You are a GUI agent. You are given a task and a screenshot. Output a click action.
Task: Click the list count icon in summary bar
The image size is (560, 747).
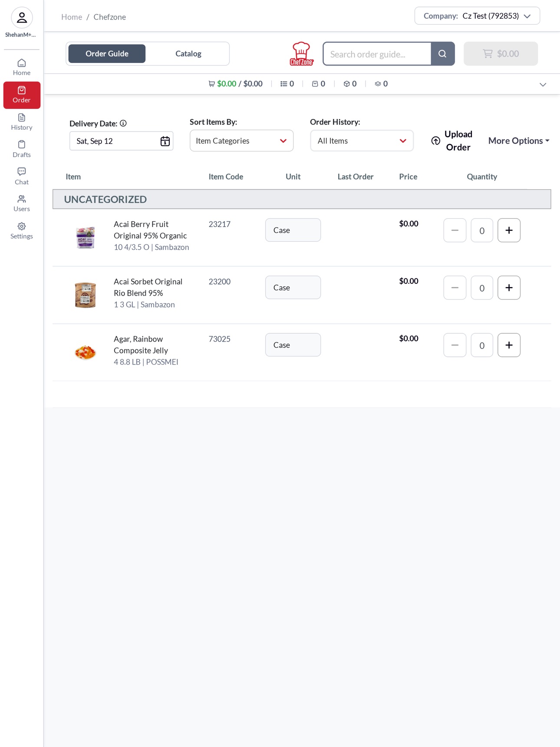click(x=283, y=84)
